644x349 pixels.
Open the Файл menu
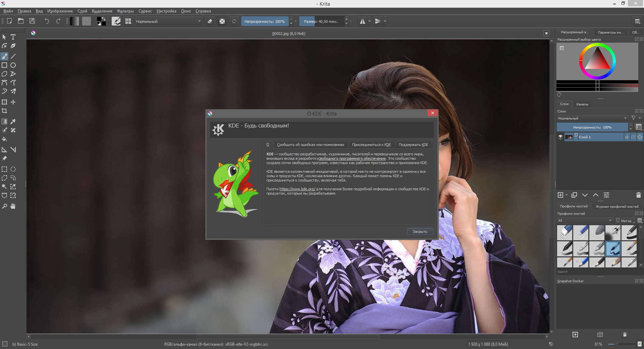tap(8, 11)
